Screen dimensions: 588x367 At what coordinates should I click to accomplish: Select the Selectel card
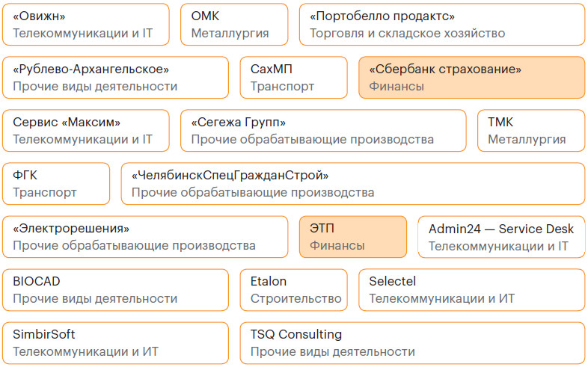click(471, 290)
